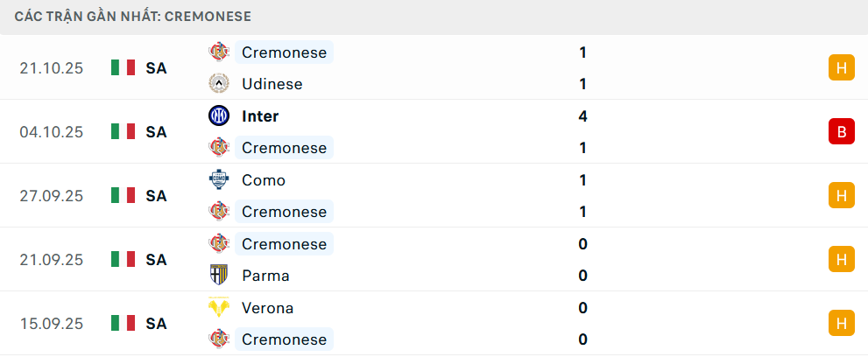Click the Udinese club crest icon
This screenshot has height=357, width=868.
coord(218,84)
